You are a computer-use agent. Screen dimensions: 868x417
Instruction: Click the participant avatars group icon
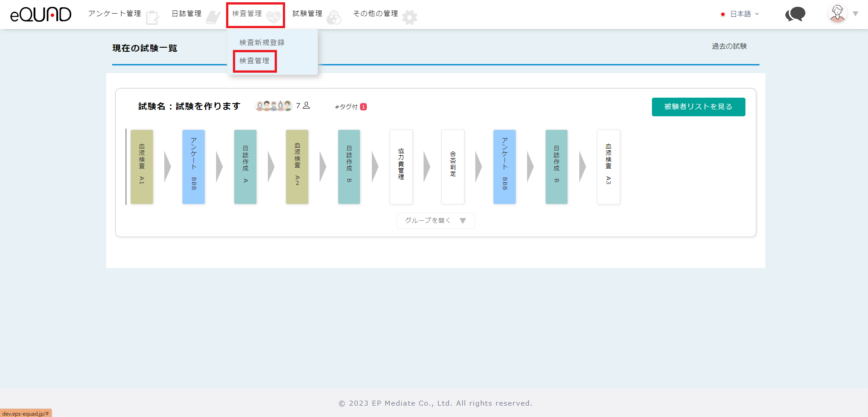273,106
